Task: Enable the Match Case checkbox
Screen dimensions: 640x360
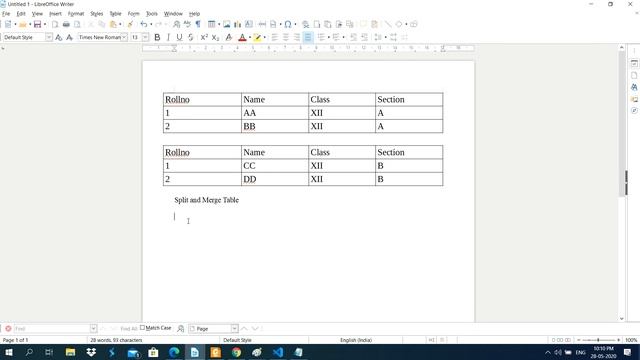Action: [x=142, y=328]
